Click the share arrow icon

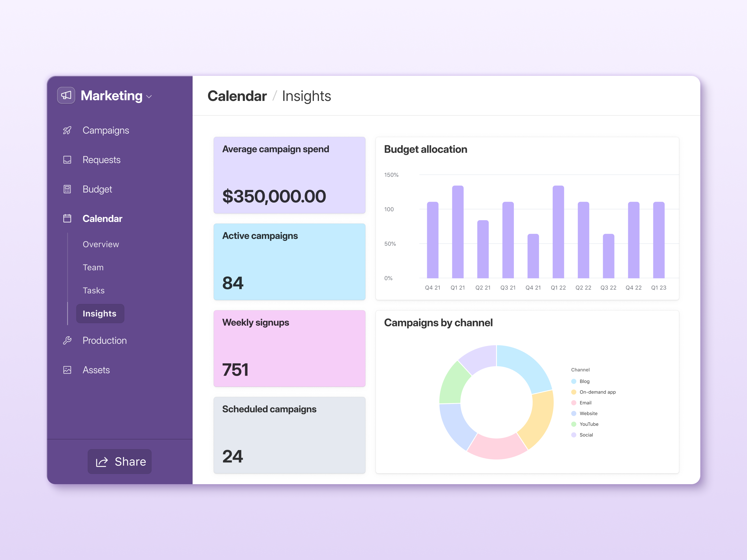(102, 461)
